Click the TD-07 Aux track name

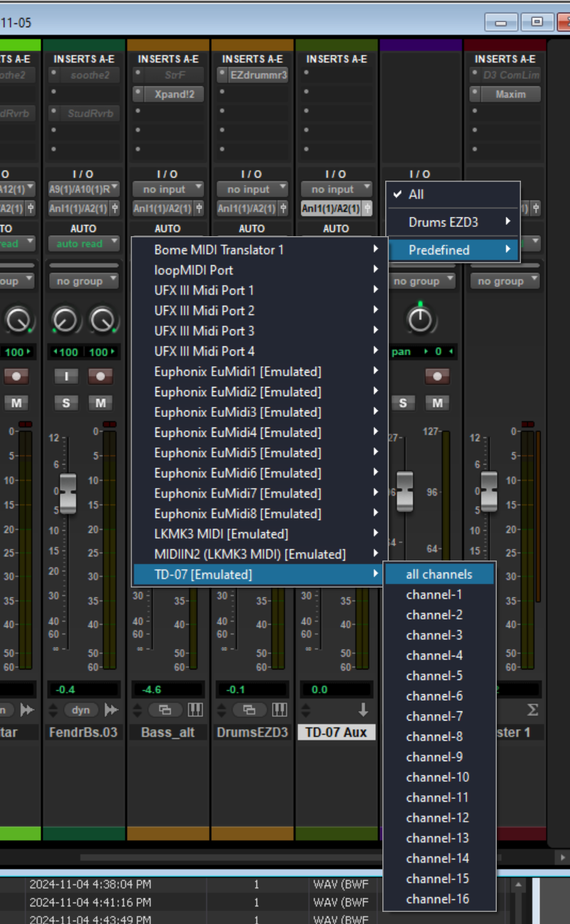coord(335,732)
